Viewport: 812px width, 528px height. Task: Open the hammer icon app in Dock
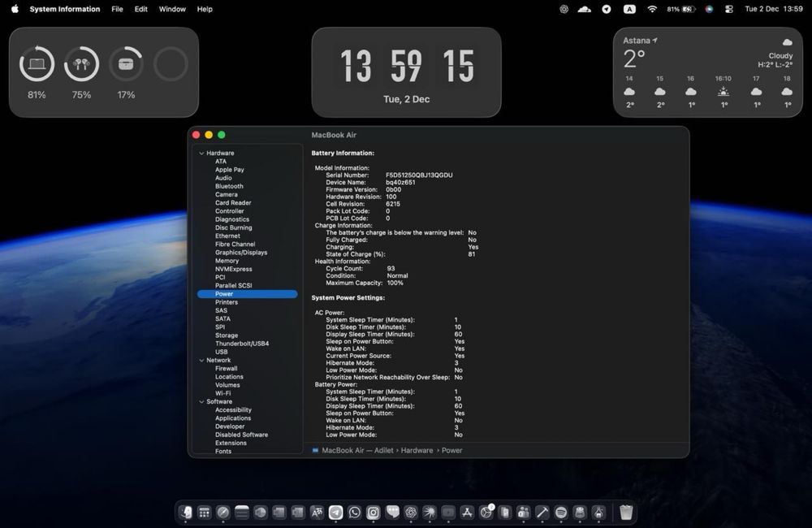click(542, 513)
